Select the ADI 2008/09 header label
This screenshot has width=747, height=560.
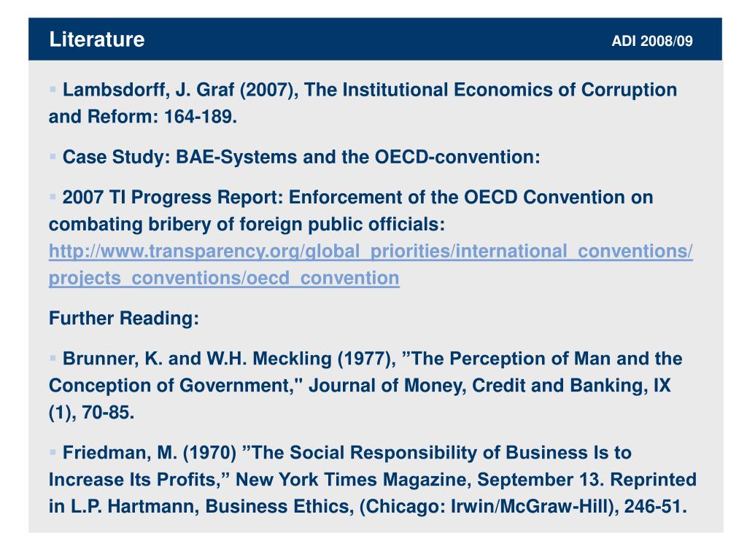tap(651, 41)
